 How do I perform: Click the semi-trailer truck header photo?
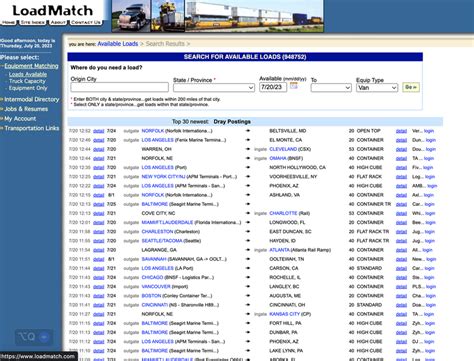click(131, 16)
